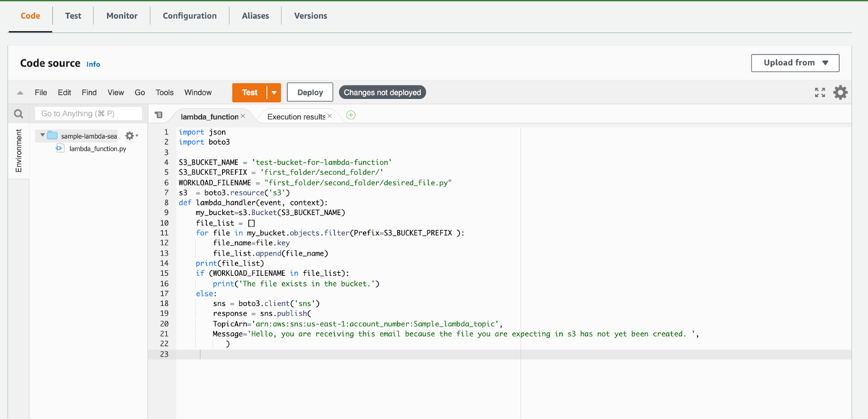Viewport: 868px width, 419px height.
Task: Open the Upload from dropdown
Action: click(796, 63)
